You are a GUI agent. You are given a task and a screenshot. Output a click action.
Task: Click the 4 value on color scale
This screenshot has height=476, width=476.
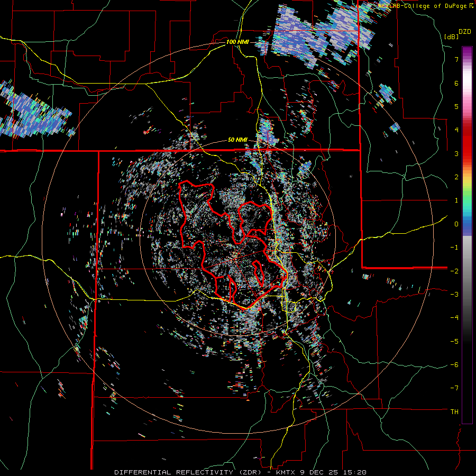point(456,130)
